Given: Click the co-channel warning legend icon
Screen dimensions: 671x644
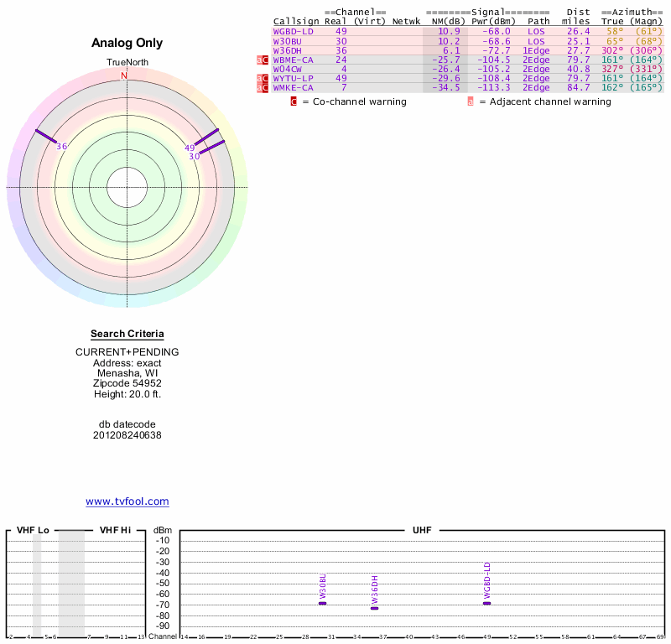Looking at the screenshot, I should pyautogui.click(x=294, y=101).
